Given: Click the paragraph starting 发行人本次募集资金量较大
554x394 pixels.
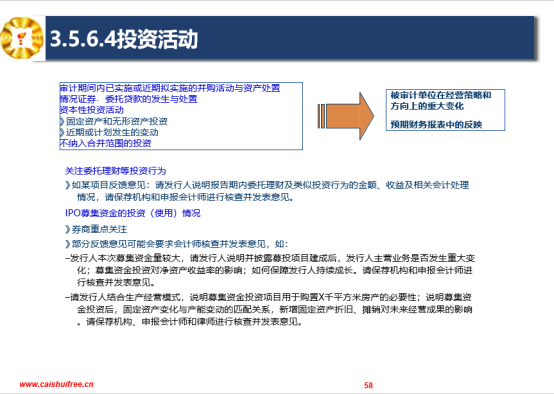Looking at the screenshot, I should click(x=270, y=270).
